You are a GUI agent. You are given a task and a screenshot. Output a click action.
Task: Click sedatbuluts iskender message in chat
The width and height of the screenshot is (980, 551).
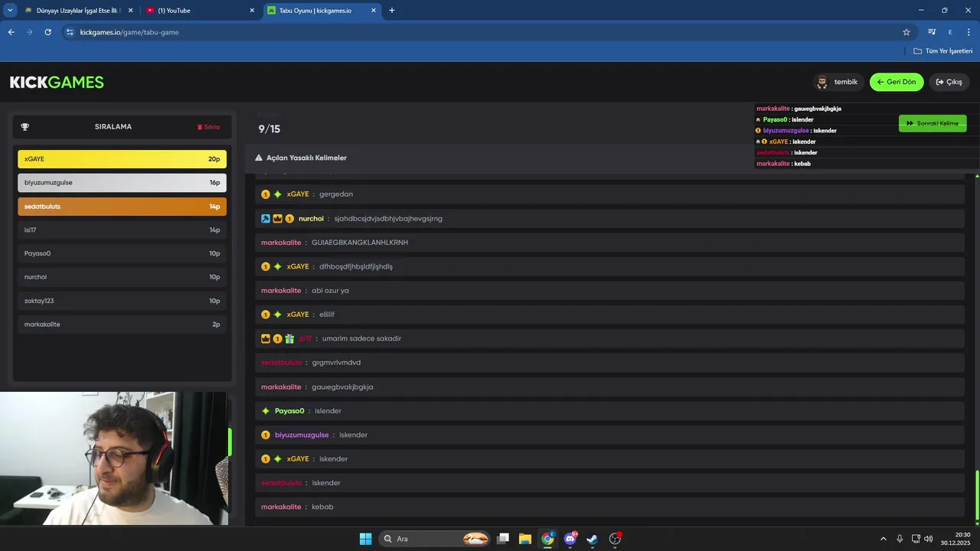pos(609,483)
